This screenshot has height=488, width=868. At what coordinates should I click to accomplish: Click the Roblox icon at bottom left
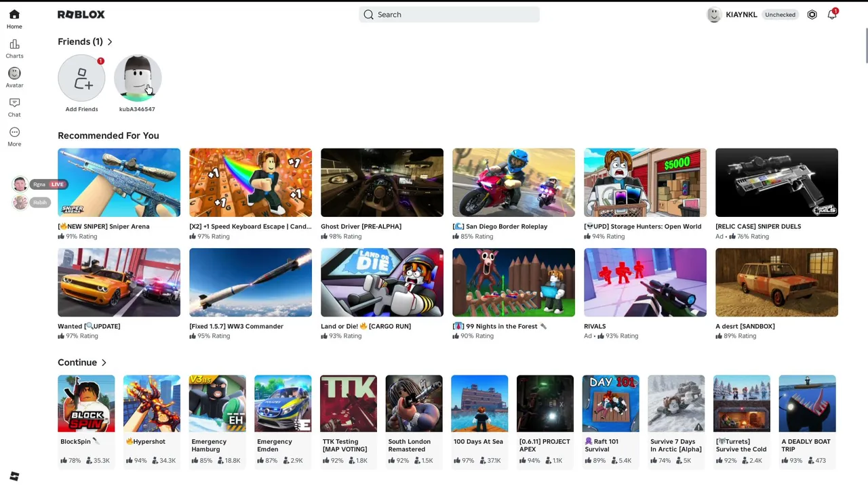click(x=14, y=476)
